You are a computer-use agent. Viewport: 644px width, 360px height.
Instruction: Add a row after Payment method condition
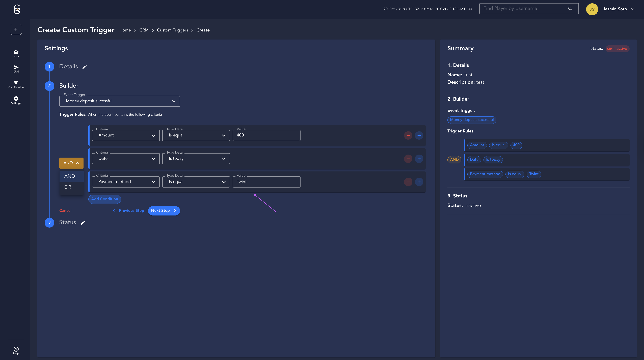[x=419, y=182]
